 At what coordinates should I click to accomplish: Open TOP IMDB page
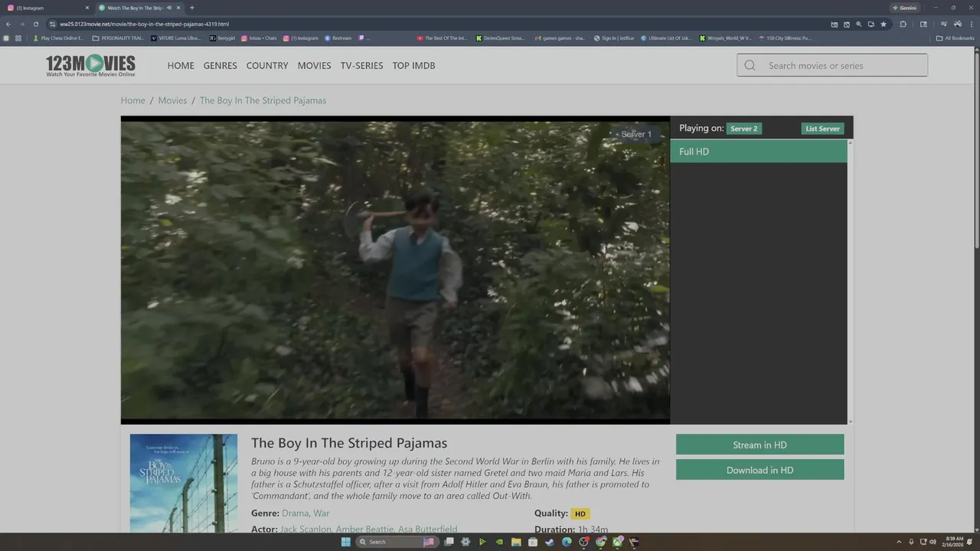pyautogui.click(x=414, y=65)
